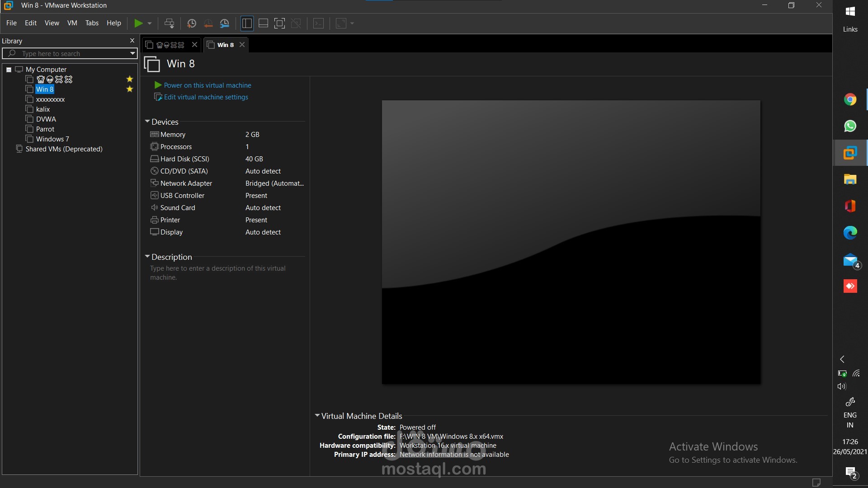The width and height of the screenshot is (868, 488).
Task: Open the Printer device entry
Action: point(227,220)
